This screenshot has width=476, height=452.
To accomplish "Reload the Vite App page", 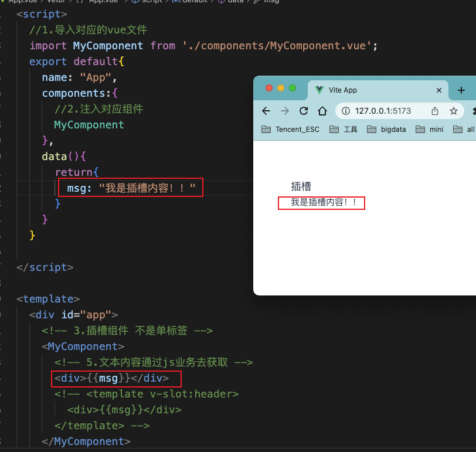I will click(304, 111).
